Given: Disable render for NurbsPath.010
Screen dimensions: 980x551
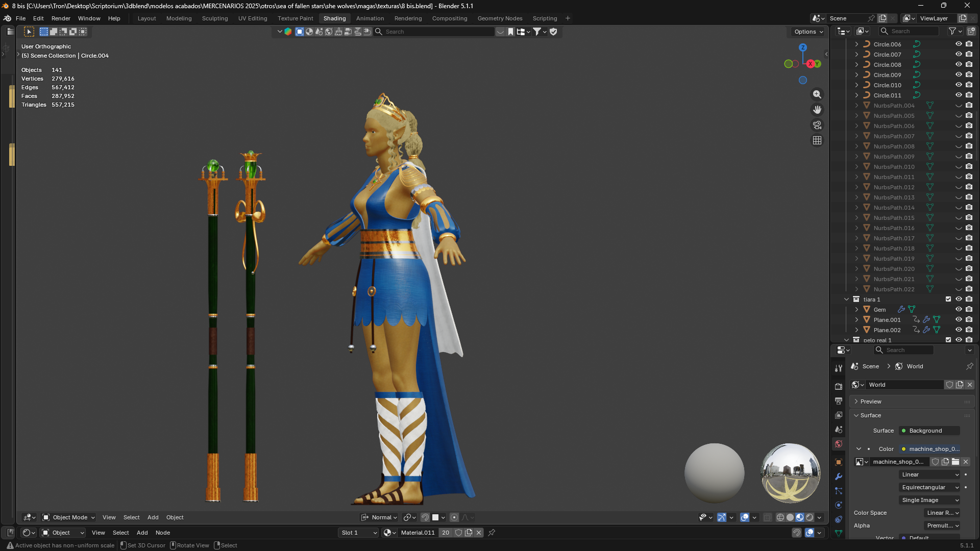Looking at the screenshot, I should click(969, 167).
